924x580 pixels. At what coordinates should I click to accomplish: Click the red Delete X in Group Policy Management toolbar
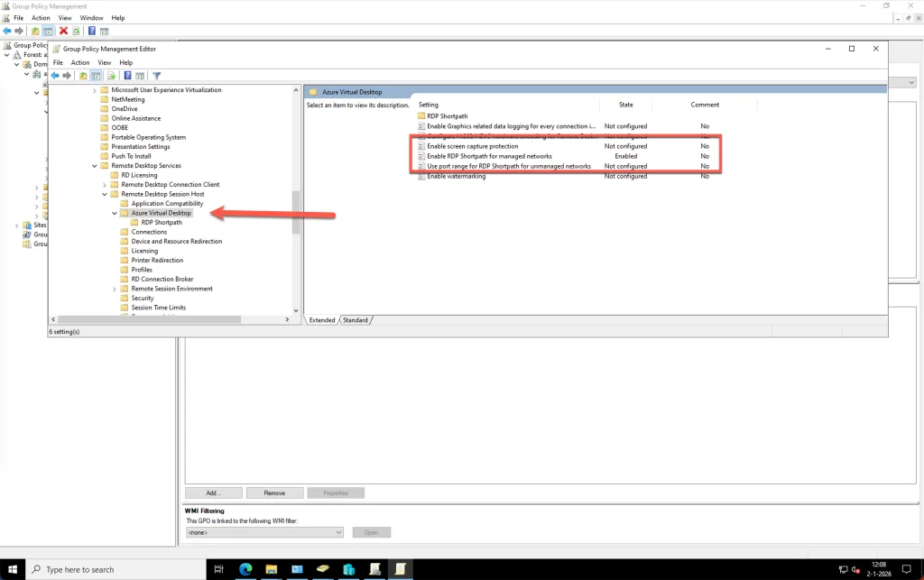[x=63, y=31]
